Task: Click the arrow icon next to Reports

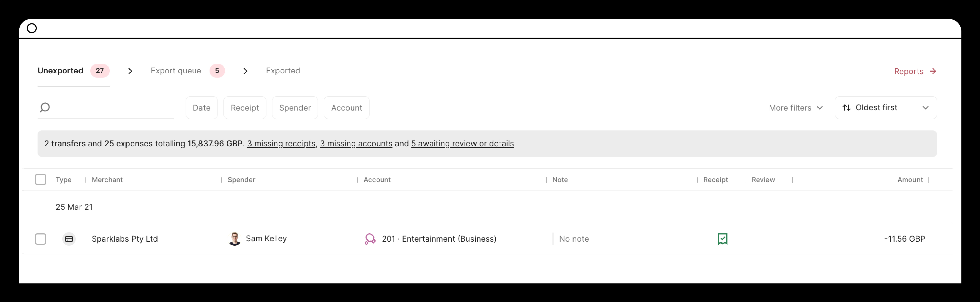Action: click(933, 71)
